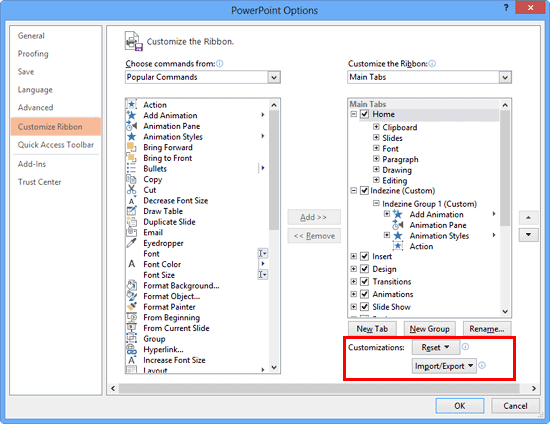Click the From Beginning slideshow icon
Viewport: 550px width, 424px height.
[x=132, y=317]
